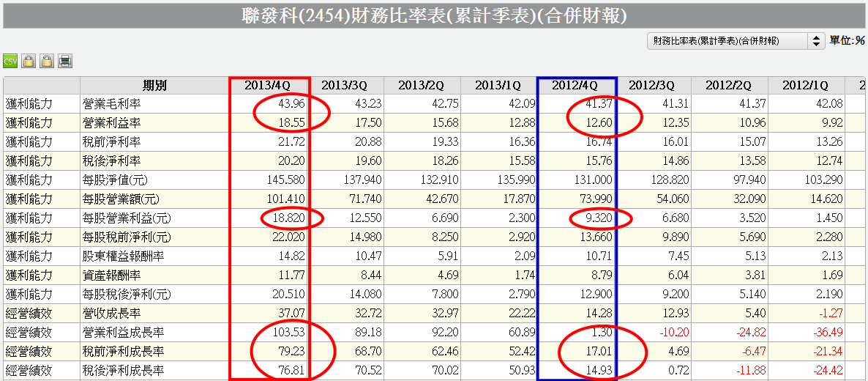Click value 54.060 in 2012/3Q column
868x381 pixels.
tap(673, 199)
